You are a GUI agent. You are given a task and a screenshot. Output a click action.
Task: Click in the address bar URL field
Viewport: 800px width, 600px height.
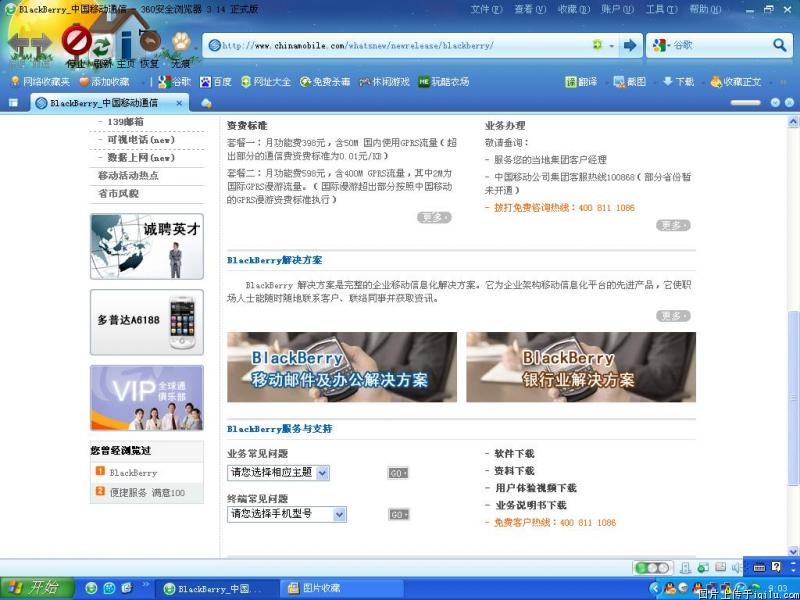398,45
